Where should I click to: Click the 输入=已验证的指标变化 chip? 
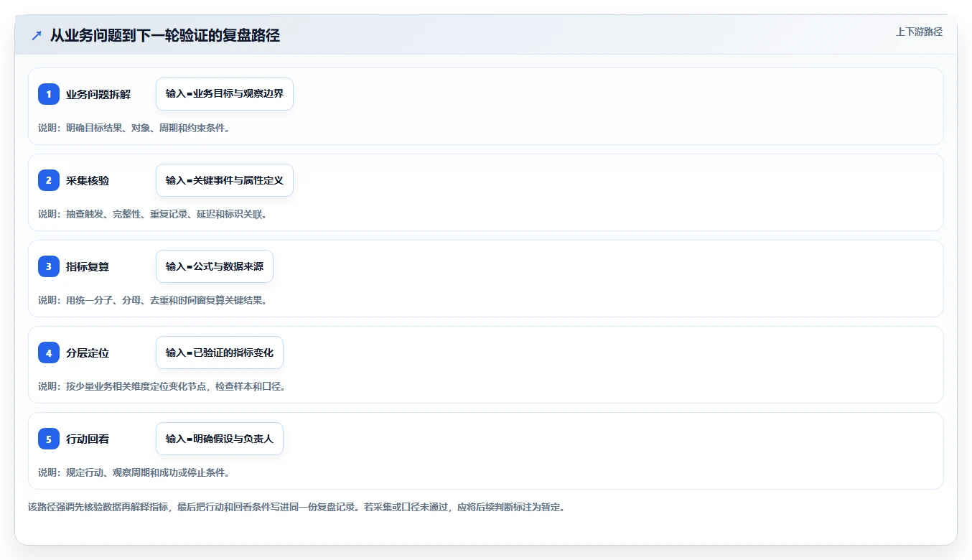(x=220, y=353)
